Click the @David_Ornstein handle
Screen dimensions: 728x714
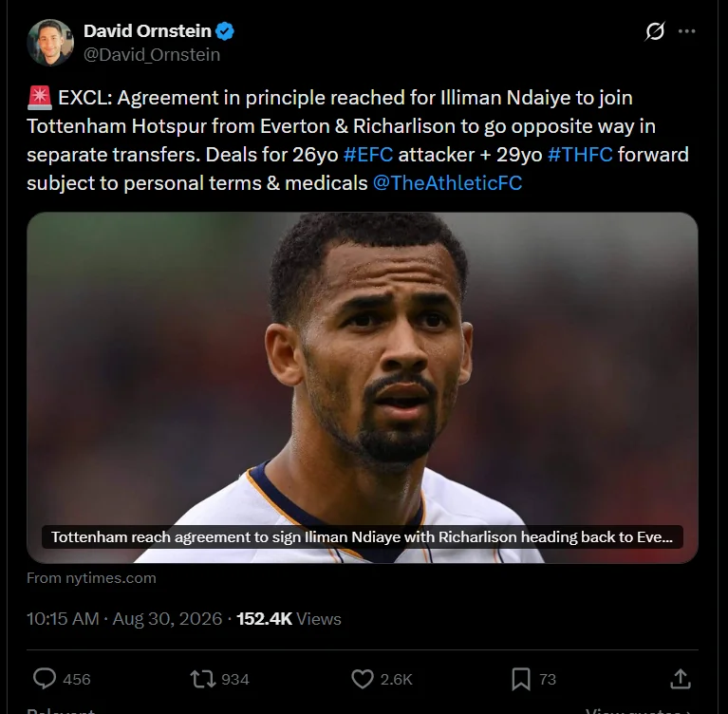click(152, 55)
